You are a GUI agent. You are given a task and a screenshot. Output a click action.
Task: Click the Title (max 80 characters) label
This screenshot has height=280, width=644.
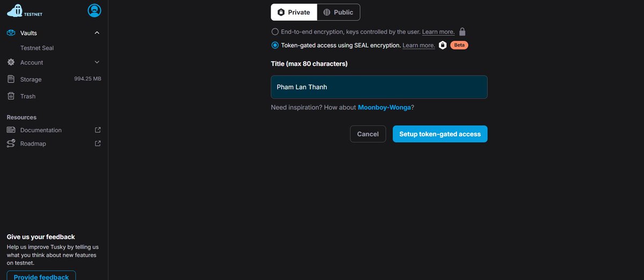(309, 64)
